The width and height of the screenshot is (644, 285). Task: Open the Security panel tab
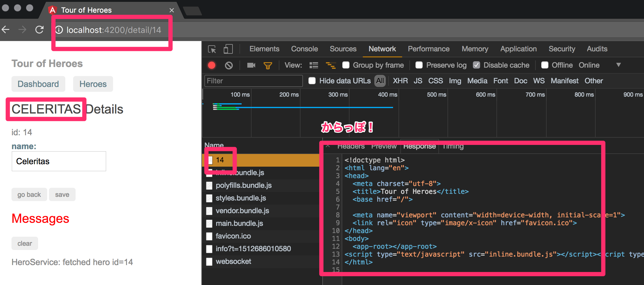pos(562,49)
